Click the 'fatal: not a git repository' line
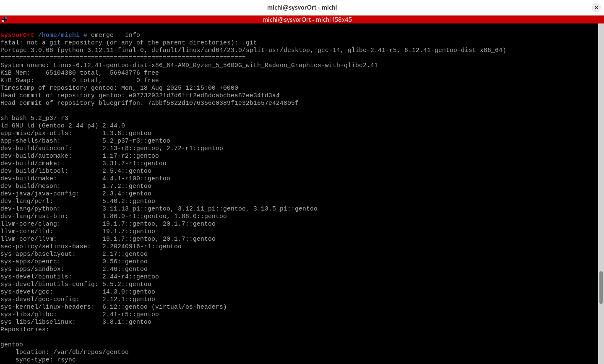This screenshot has height=364, width=604. click(129, 43)
